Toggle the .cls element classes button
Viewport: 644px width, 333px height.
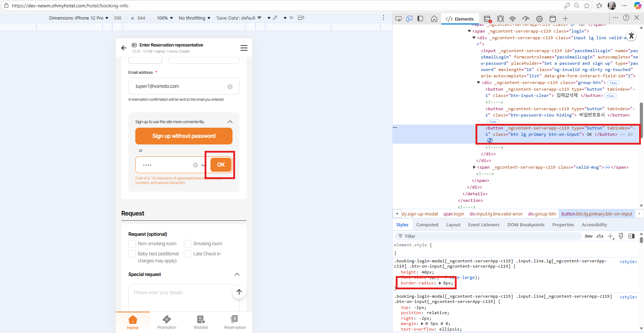(x=600, y=236)
